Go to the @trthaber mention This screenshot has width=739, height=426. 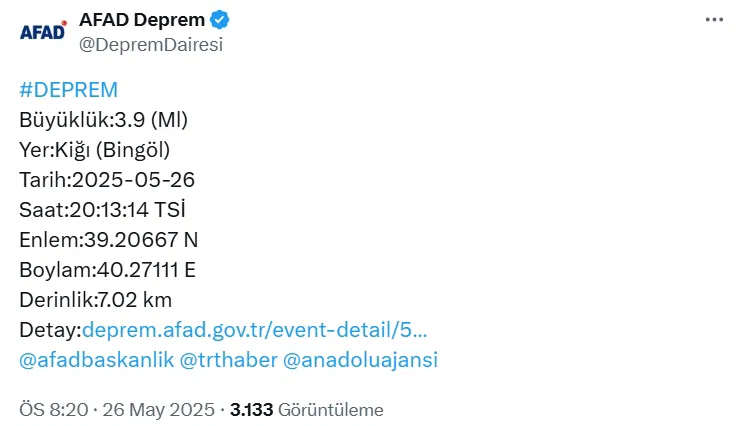(227, 360)
